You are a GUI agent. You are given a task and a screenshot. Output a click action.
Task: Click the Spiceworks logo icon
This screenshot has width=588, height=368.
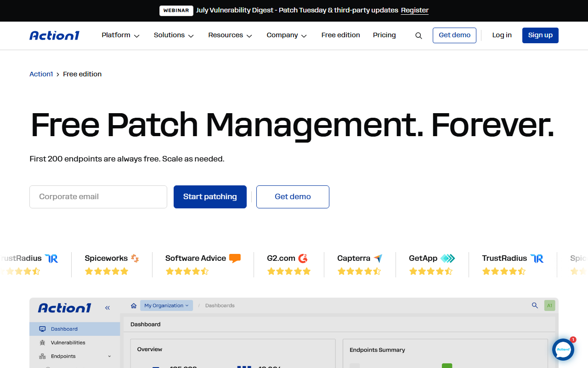click(x=135, y=259)
